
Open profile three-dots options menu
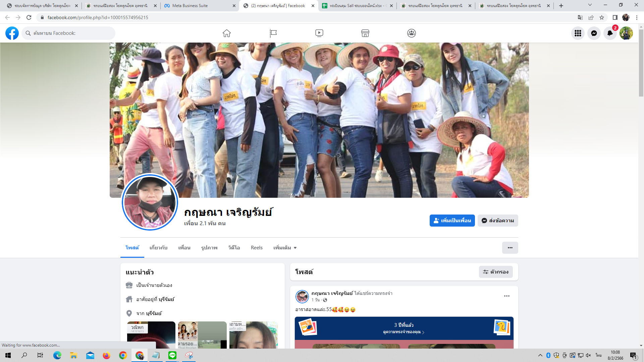pos(510,248)
